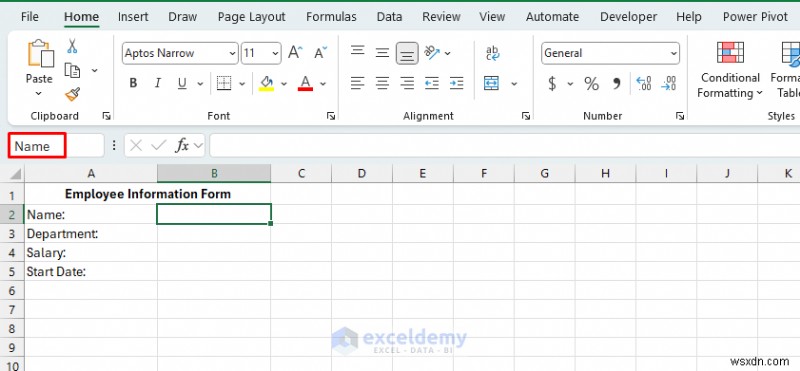Viewport: 800px width, 371px height.
Task: Decrease font size with the smaller A
Action: click(320, 53)
